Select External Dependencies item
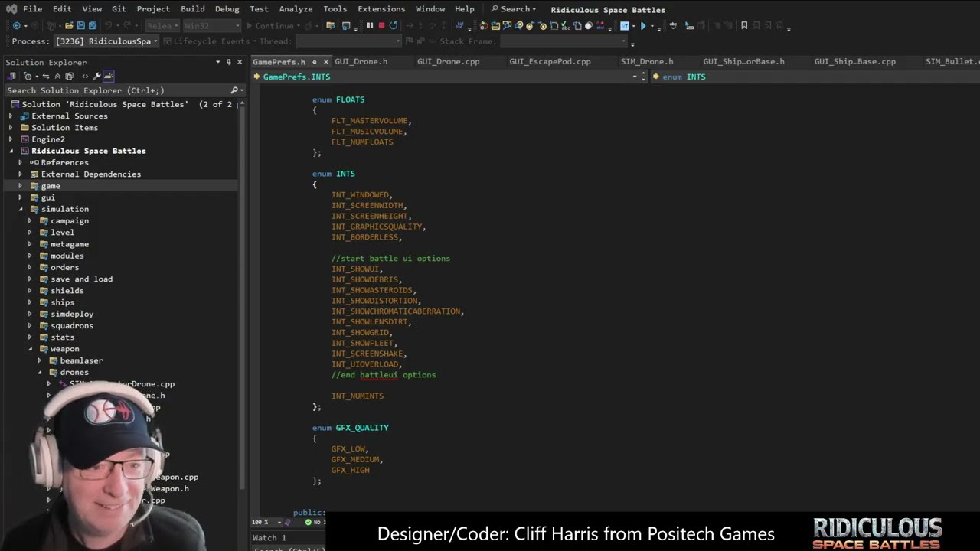Image resolution: width=980 pixels, height=551 pixels. point(90,174)
